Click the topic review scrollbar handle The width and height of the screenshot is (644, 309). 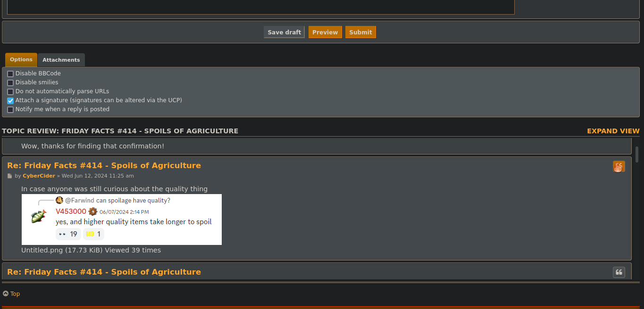637,154
